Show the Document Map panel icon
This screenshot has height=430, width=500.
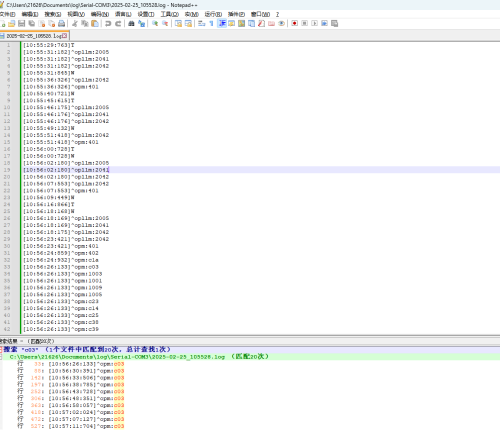(241, 23)
